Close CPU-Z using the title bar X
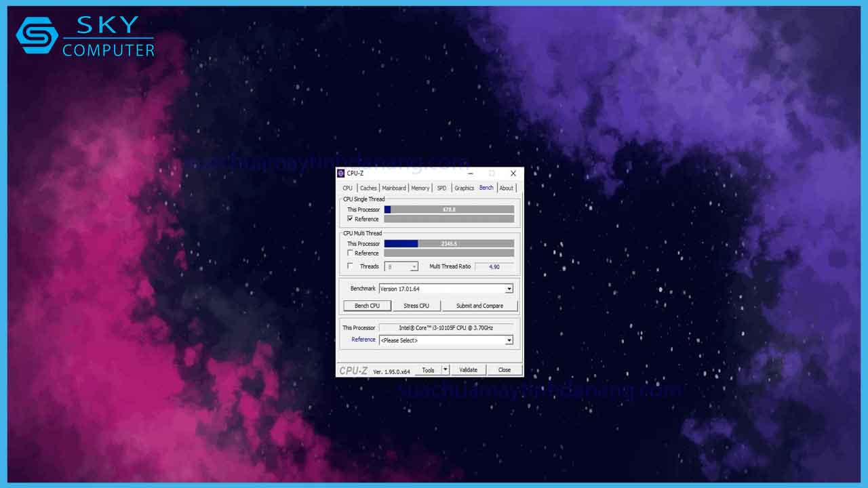Image resolution: width=868 pixels, height=488 pixels. (513, 174)
